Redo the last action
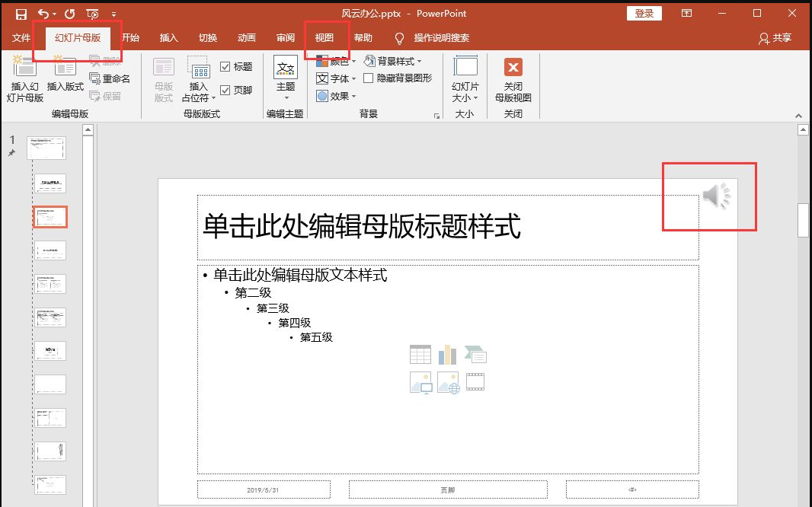This screenshot has height=507, width=812. (70, 14)
